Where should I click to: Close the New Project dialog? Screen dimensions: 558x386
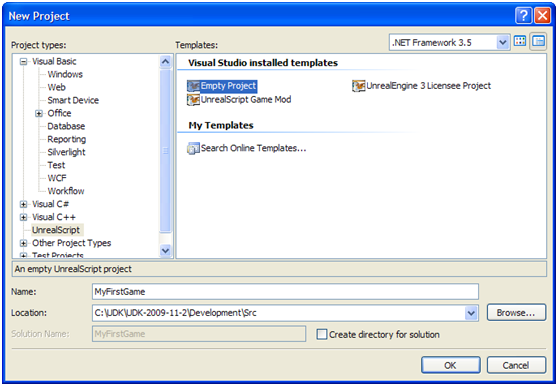coord(542,16)
